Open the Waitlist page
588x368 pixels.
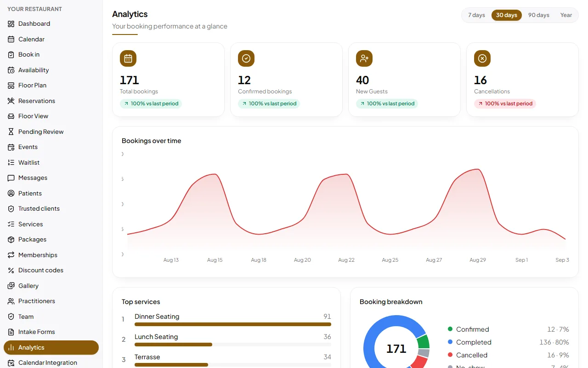(51, 162)
